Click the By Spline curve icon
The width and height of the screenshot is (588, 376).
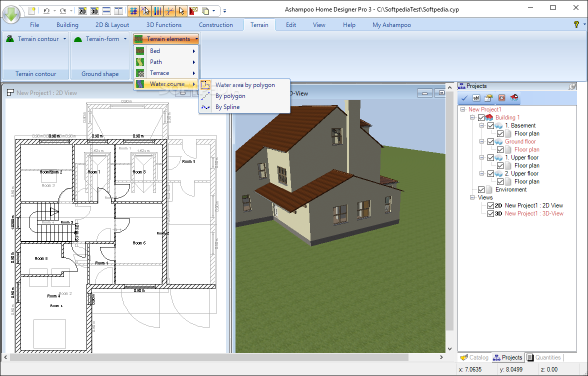point(205,107)
